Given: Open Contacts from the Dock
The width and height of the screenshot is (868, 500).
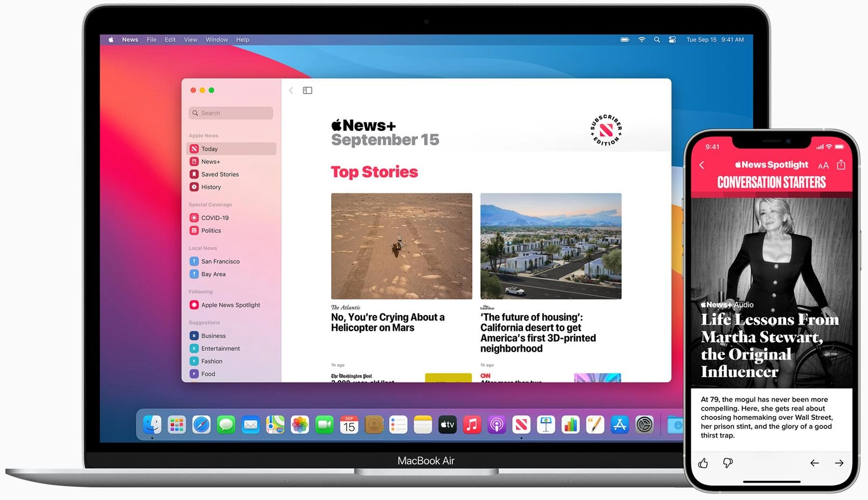Looking at the screenshot, I should tap(374, 425).
